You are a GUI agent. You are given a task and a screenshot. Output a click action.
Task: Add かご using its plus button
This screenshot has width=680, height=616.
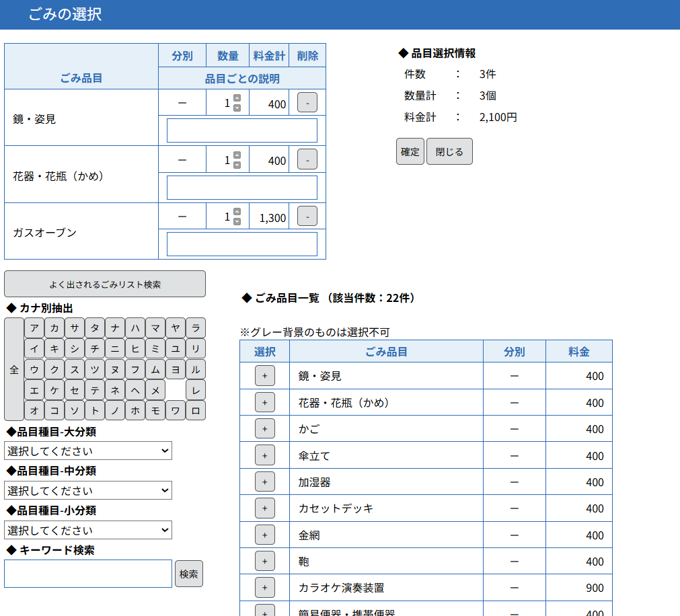264,429
